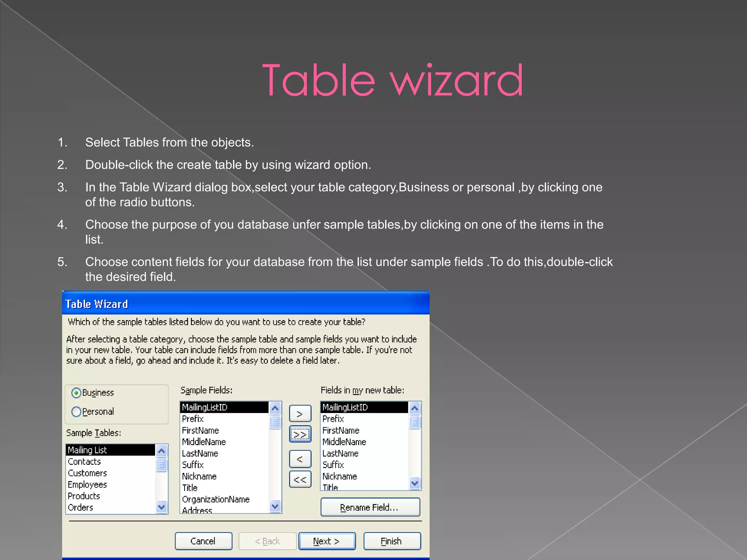Remove all fields with the << button
Screen dimensions: 747x560
(x=300, y=479)
